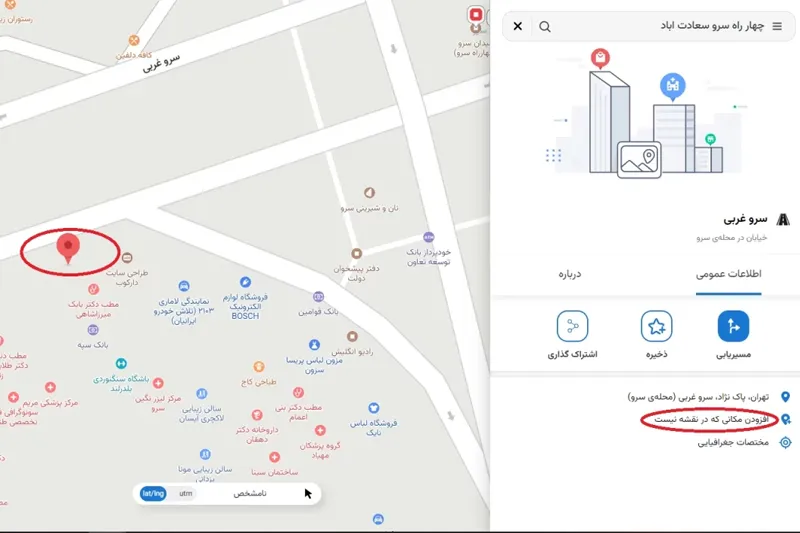Click the magnifier search icon
This screenshot has height=533, width=800.
click(x=545, y=26)
